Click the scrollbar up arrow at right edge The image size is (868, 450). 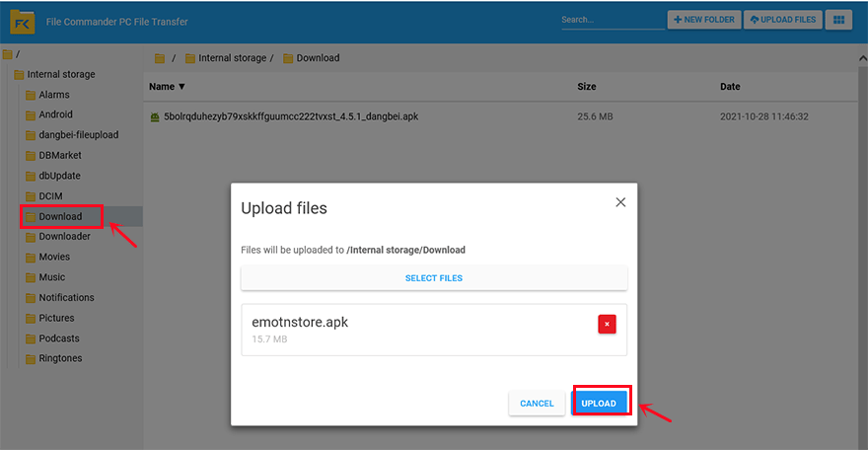862,58
